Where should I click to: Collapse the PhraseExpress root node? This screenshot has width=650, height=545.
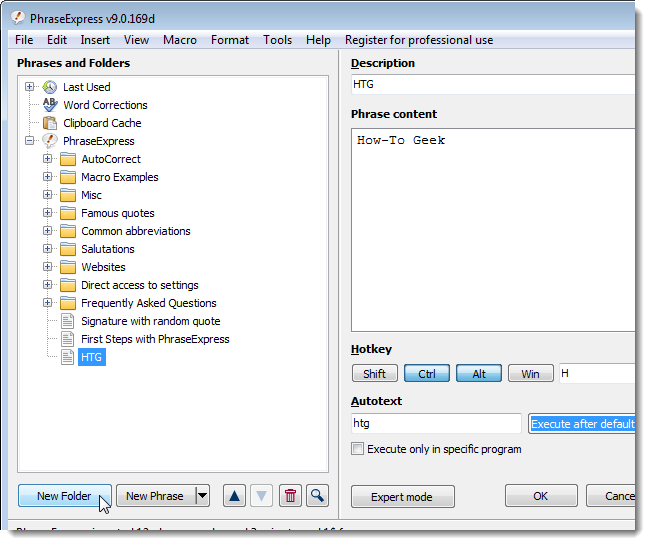(x=29, y=141)
